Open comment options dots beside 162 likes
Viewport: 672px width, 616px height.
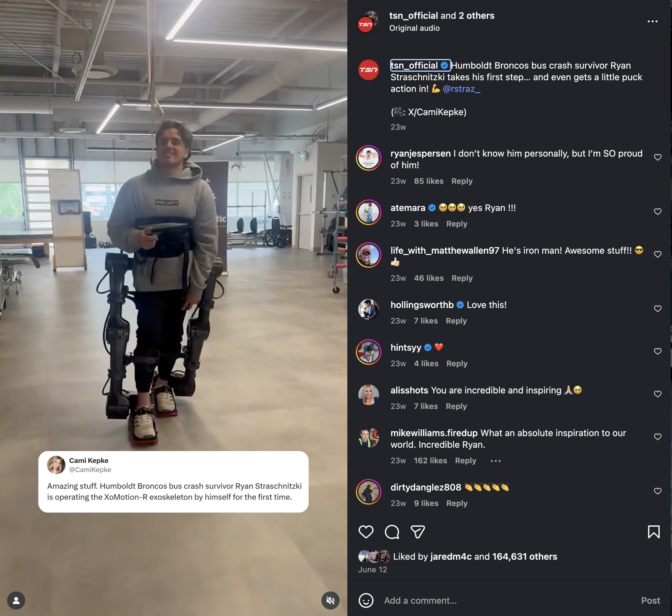click(x=495, y=461)
